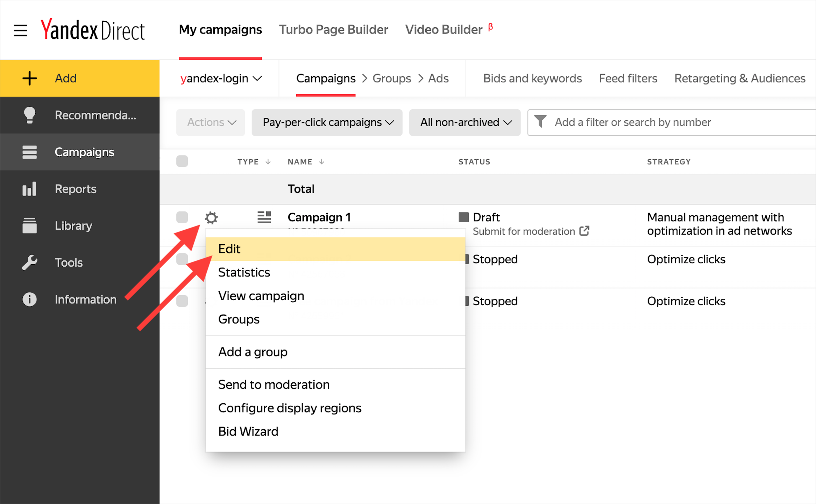Viewport: 816px width, 504px height.
Task: Click the gear icon for Campaign 1
Action: click(x=211, y=218)
